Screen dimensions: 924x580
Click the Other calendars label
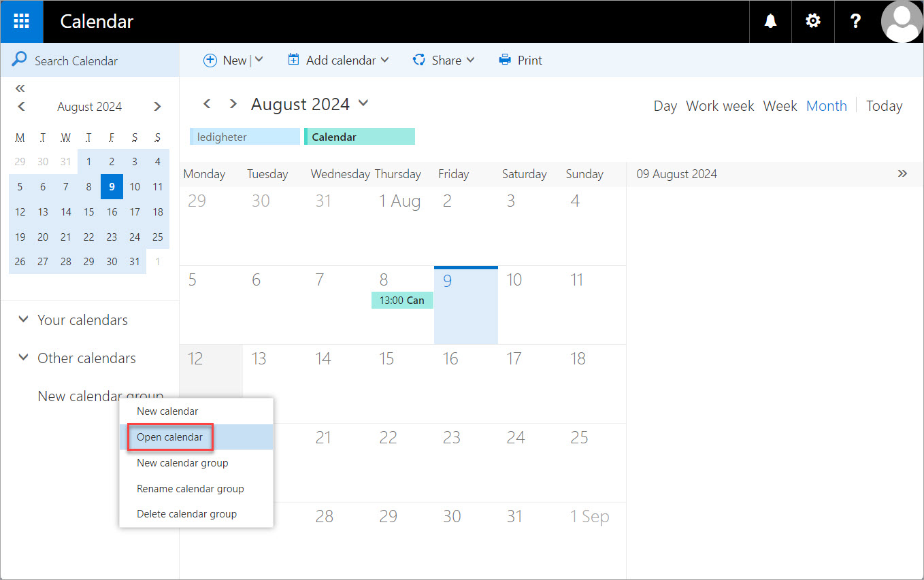86,358
